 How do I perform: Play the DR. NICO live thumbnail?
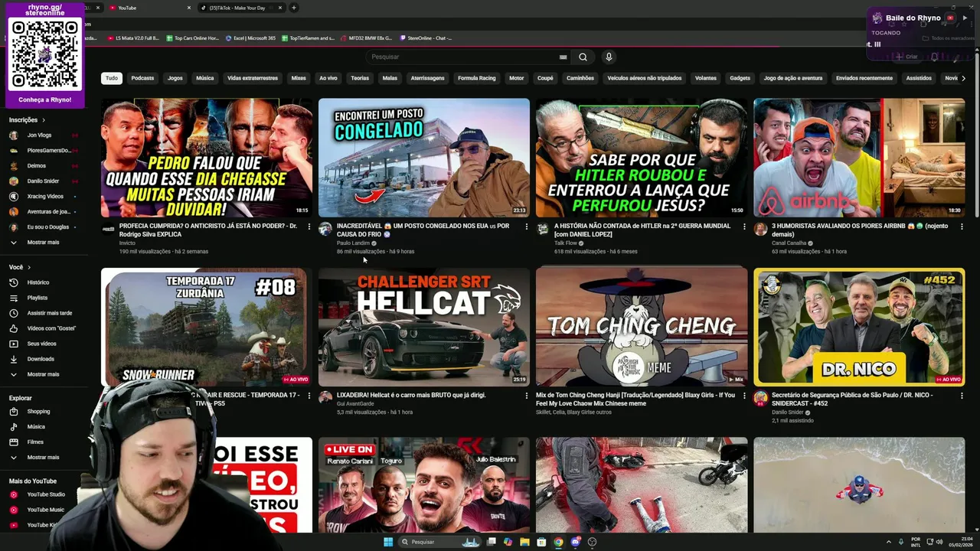859,327
